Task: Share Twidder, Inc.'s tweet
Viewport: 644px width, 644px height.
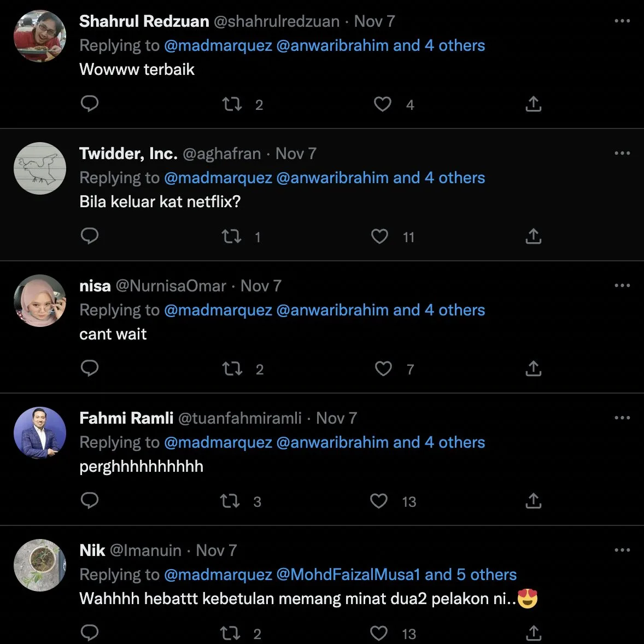Action: (533, 236)
